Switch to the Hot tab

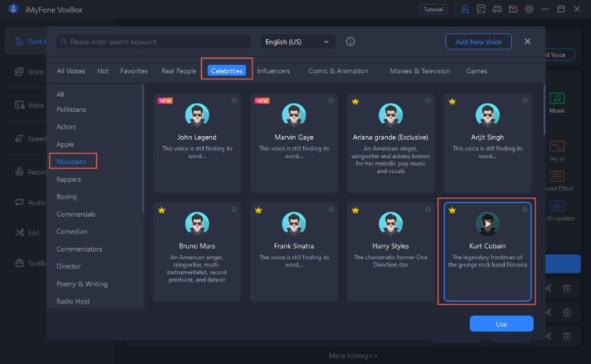(103, 71)
